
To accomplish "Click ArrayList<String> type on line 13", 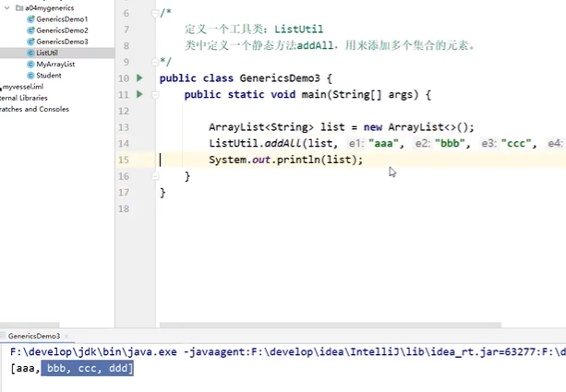I will pos(261,127).
